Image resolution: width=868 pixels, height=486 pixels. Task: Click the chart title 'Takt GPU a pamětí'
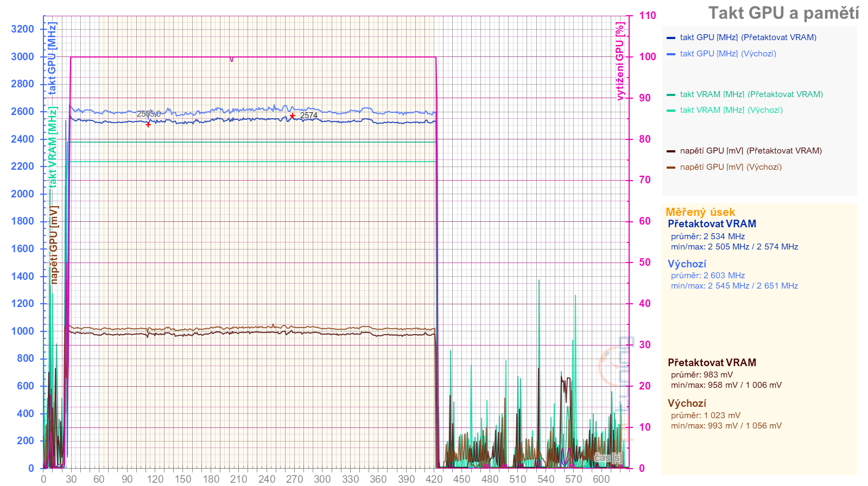point(783,13)
